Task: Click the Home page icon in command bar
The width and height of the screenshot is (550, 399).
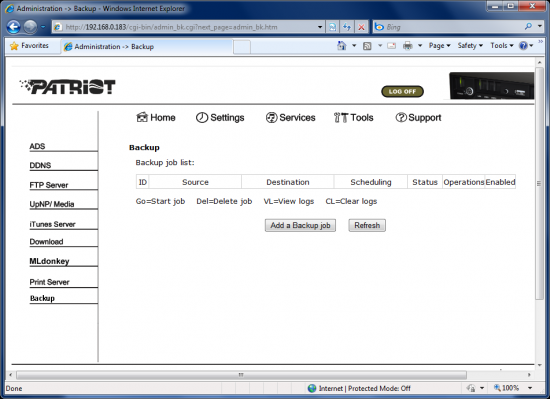Action: click(342, 46)
